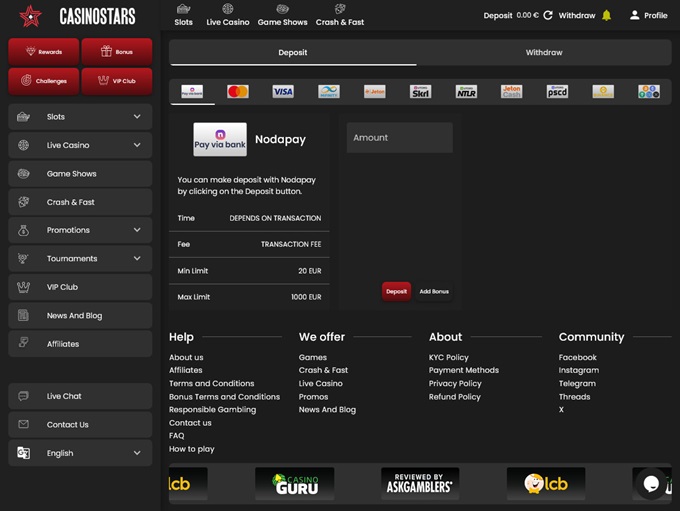Click the Amount input field

coord(399,138)
